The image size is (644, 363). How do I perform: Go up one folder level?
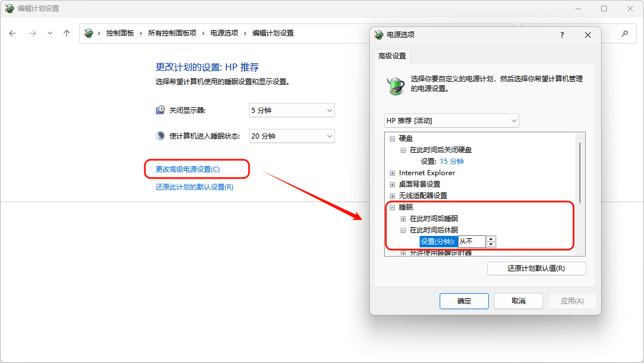[x=66, y=33]
